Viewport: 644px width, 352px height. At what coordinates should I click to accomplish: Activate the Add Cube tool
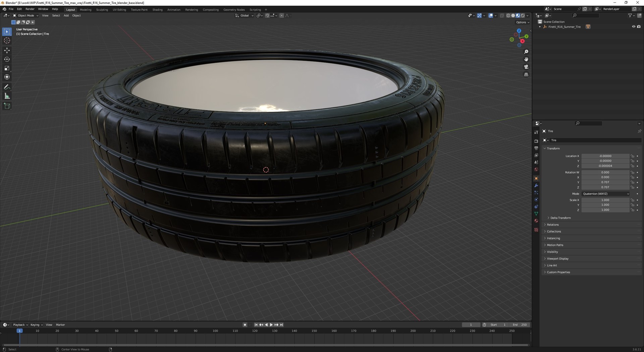[7, 106]
